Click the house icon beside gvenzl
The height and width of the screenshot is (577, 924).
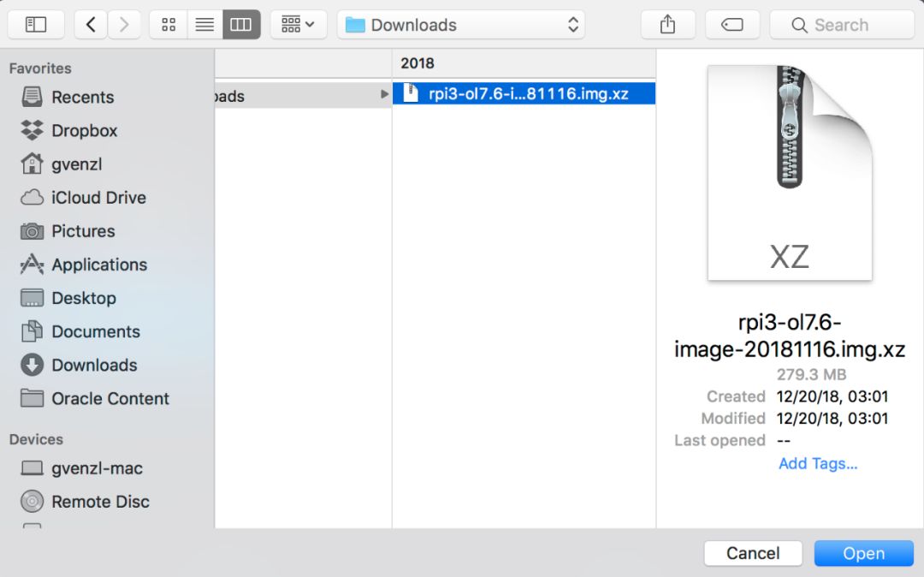click(x=32, y=164)
